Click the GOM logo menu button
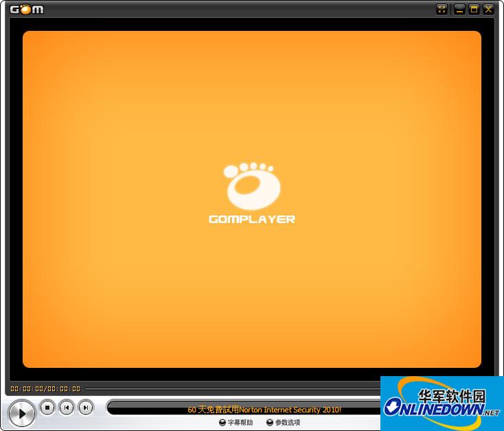 (27, 9)
